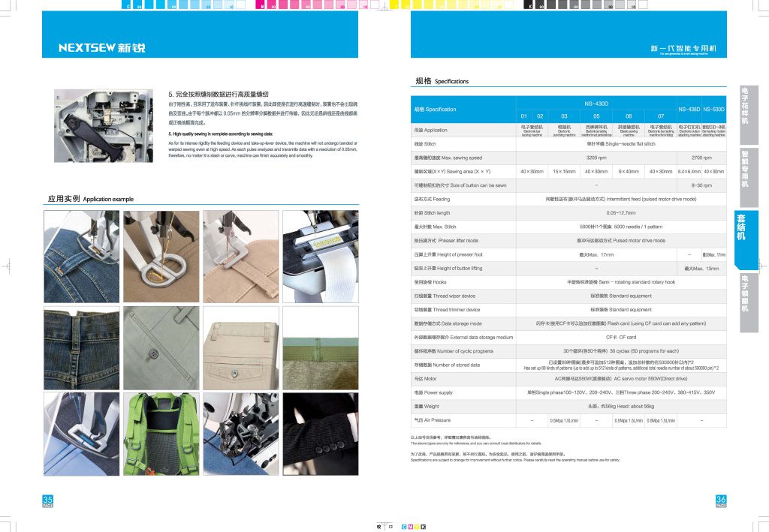Click the '气压 Air Pressure' row label
This screenshot has height=532, width=769.
coord(432,420)
